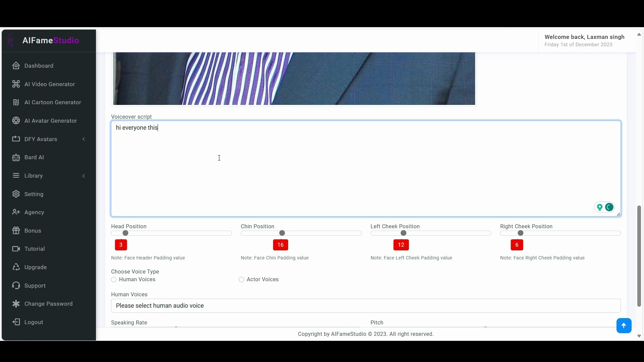Screen dimensions: 644x362
Task: Open the Tutorial menu item
Action: (35, 249)
